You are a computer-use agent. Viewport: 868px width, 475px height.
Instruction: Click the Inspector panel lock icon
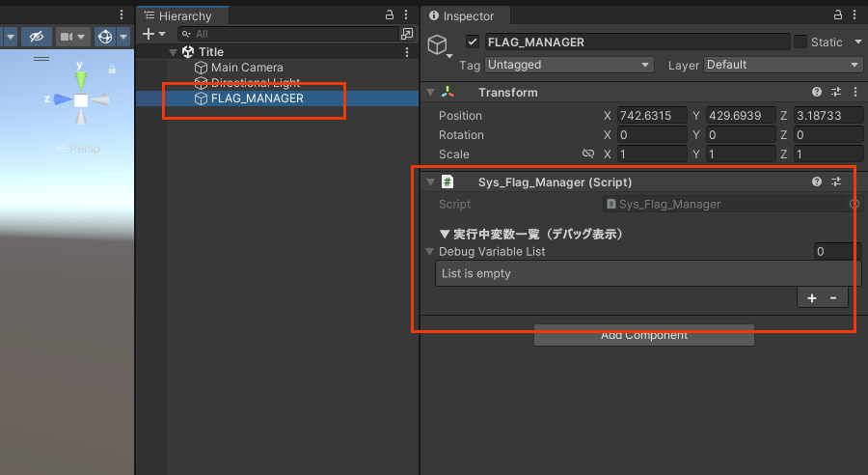coord(836,15)
